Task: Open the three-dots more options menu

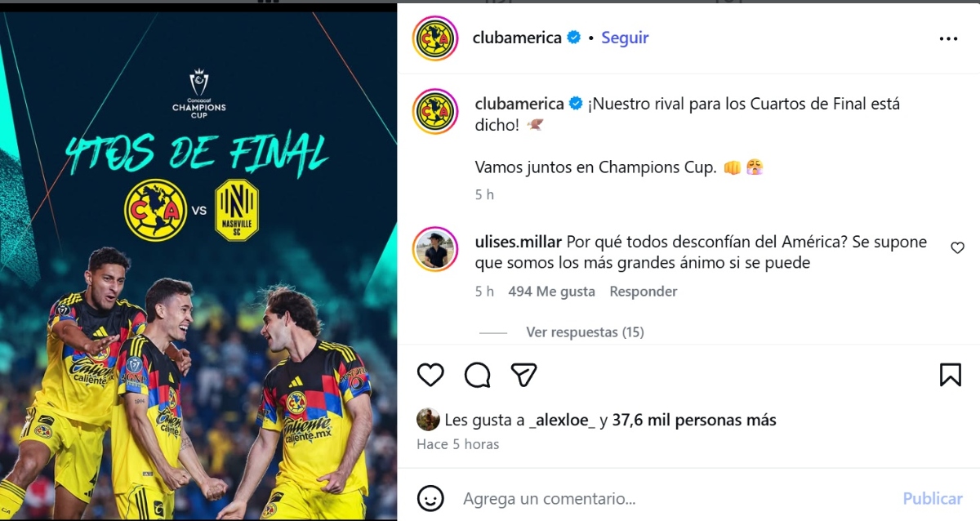Action: [x=947, y=38]
